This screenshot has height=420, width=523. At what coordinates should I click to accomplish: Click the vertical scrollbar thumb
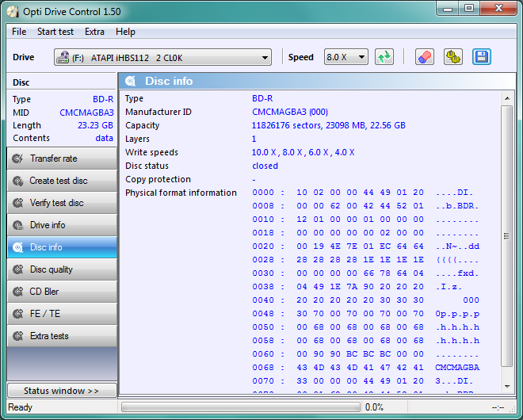tap(507, 236)
